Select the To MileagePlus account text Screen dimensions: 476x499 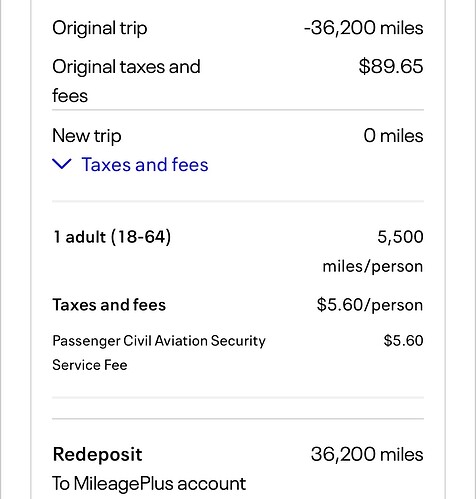tap(149, 484)
